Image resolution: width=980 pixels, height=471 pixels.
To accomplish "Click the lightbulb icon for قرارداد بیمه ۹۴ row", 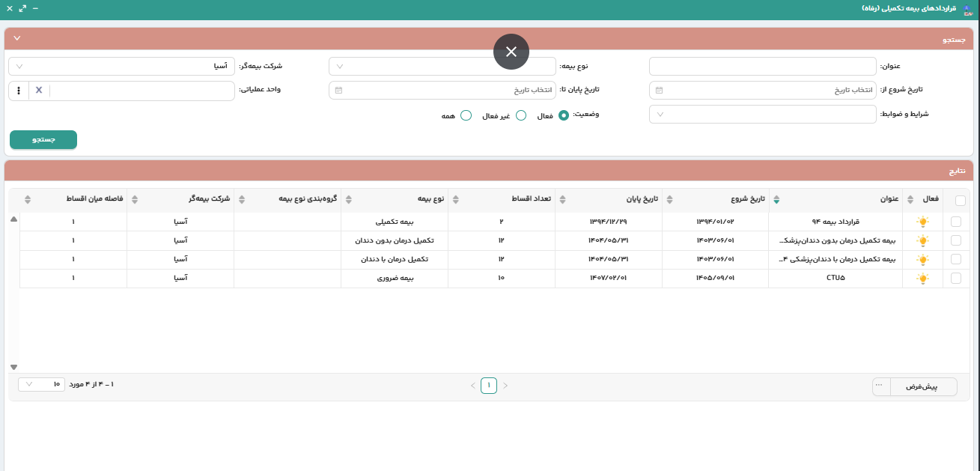I will point(923,222).
